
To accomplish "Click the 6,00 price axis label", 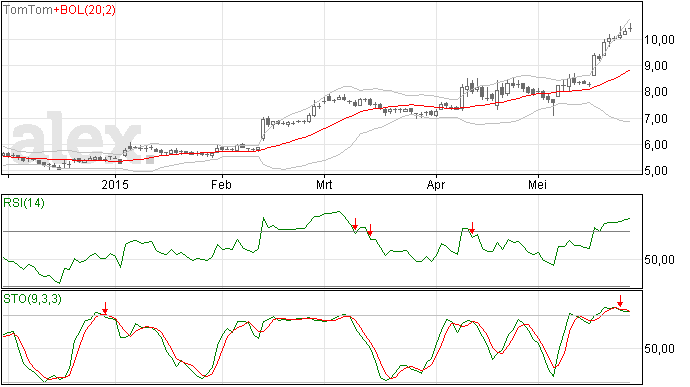I will click(656, 145).
